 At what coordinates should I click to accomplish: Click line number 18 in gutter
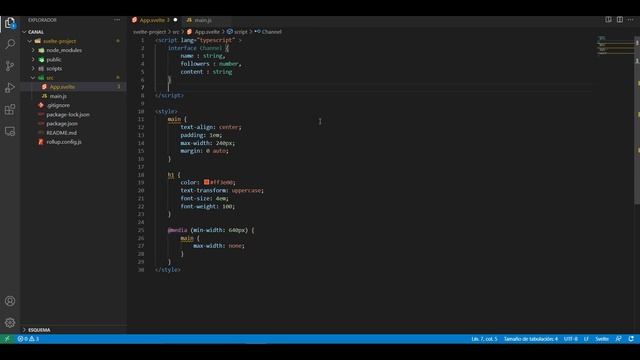click(x=141, y=175)
